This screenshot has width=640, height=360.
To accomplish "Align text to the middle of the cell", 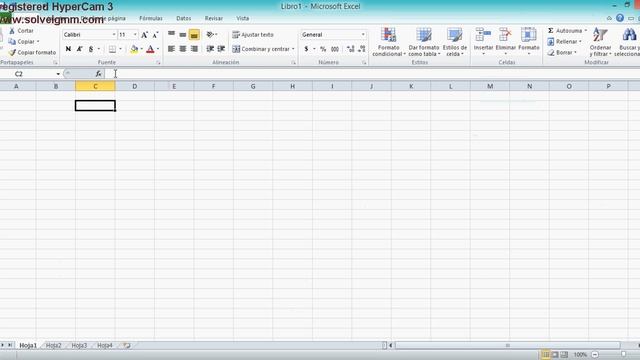I will (183, 35).
